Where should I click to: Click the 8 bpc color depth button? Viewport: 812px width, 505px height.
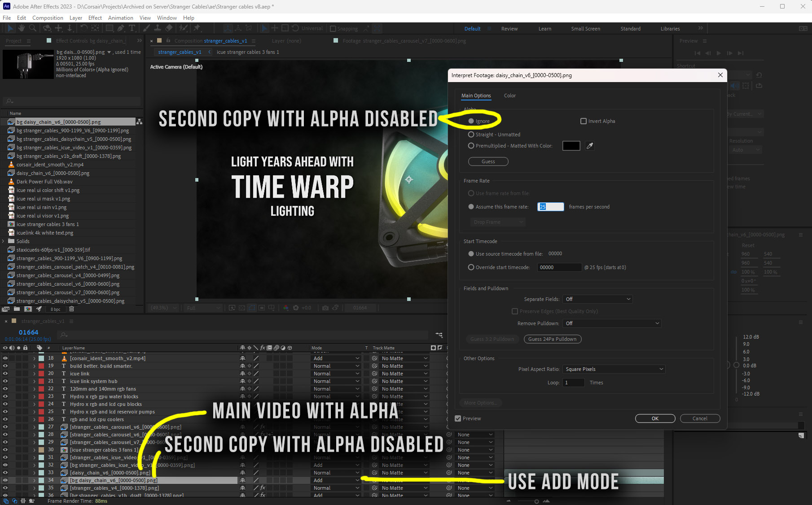pyautogui.click(x=56, y=309)
